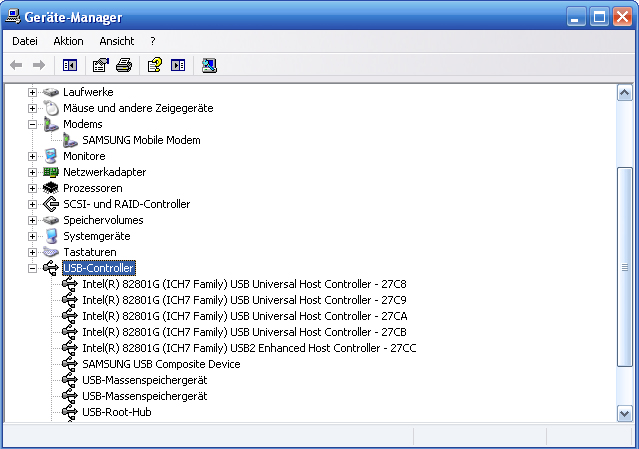
Task: Expand the Laufwerke node
Action: tap(32, 92)
